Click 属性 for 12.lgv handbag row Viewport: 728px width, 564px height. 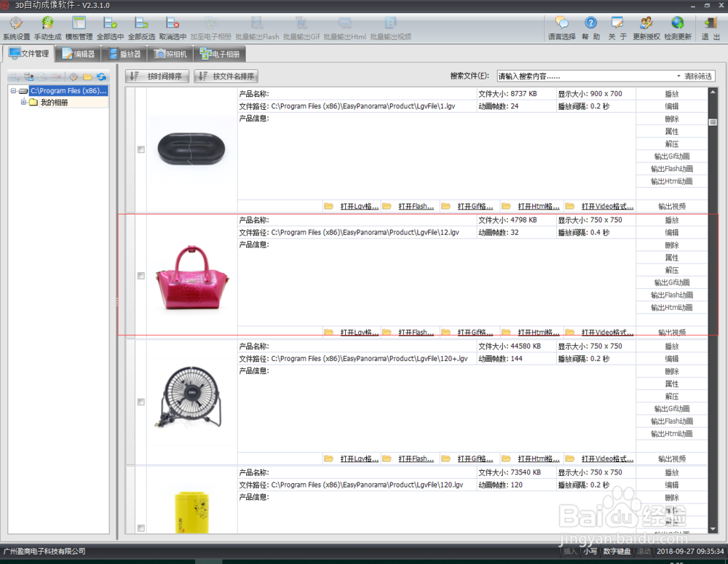point(672,258)
